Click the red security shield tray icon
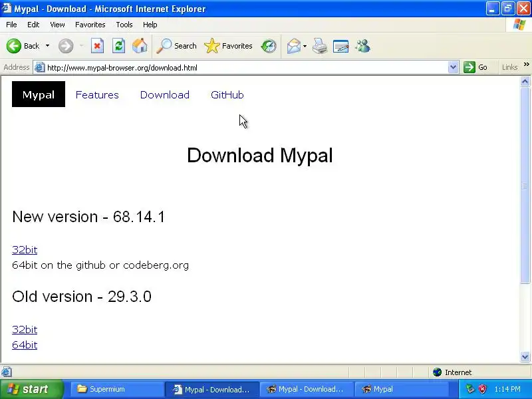 pyautogui.click(x=482, y=389)
